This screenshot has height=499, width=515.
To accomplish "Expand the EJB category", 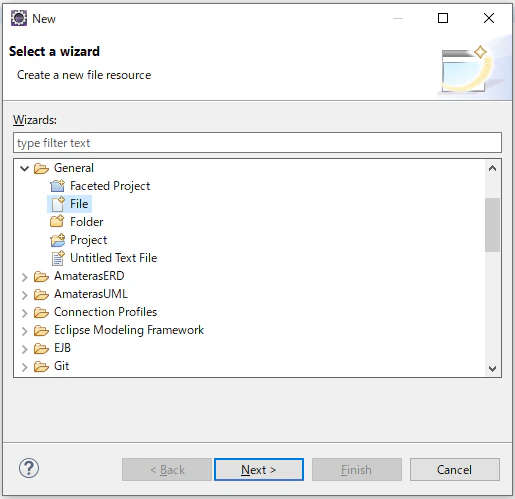I will pyautogui.click(x=25, y=349).
